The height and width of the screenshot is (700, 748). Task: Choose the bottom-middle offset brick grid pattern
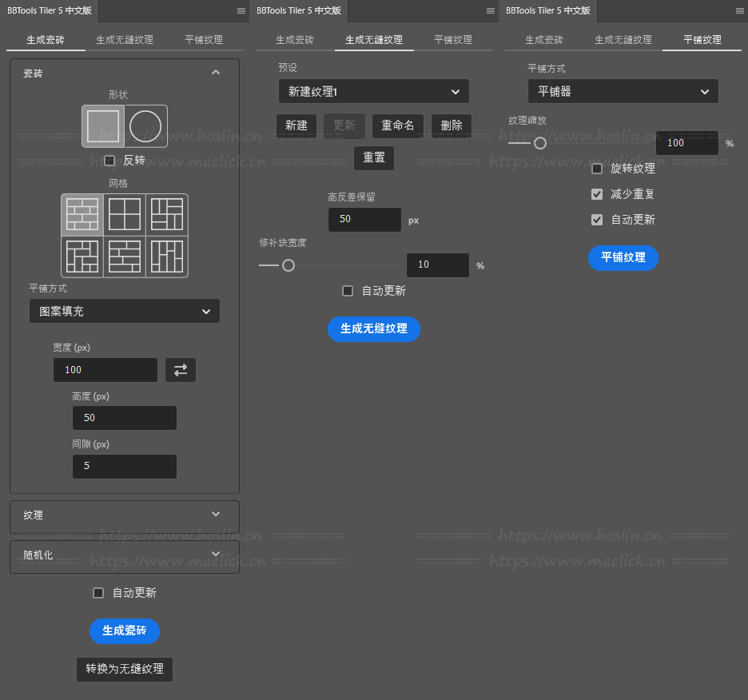tap(125, 257)
